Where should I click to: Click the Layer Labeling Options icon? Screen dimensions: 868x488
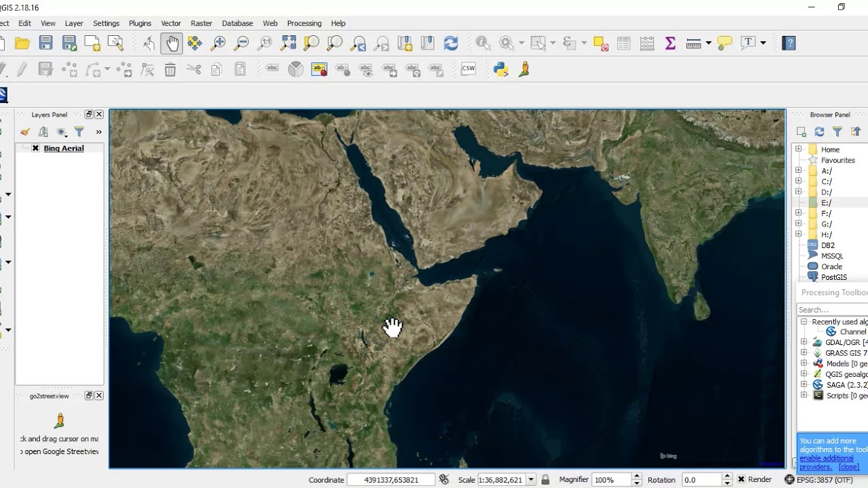point(272,69)
